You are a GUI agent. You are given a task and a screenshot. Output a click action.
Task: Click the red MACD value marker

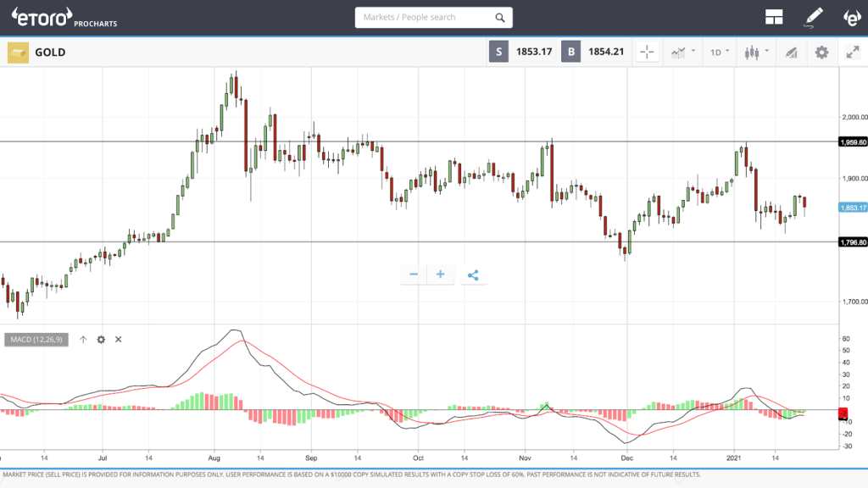coord(843,413)
